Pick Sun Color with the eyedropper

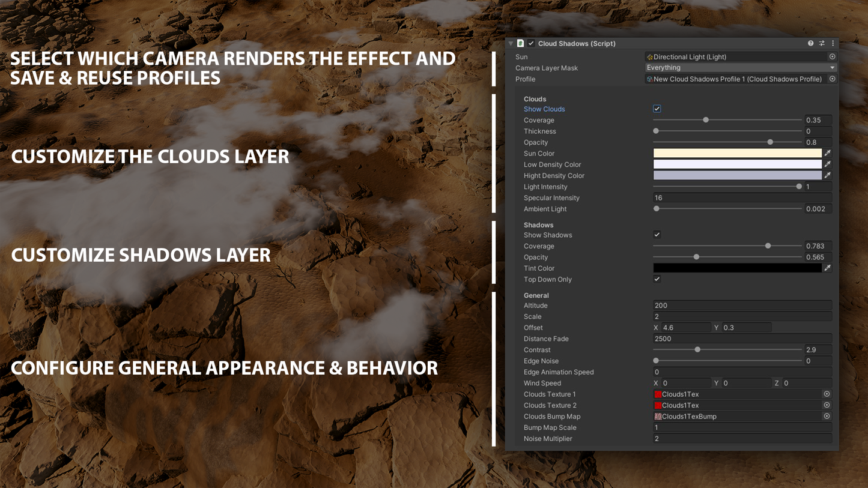pos(828,153)
